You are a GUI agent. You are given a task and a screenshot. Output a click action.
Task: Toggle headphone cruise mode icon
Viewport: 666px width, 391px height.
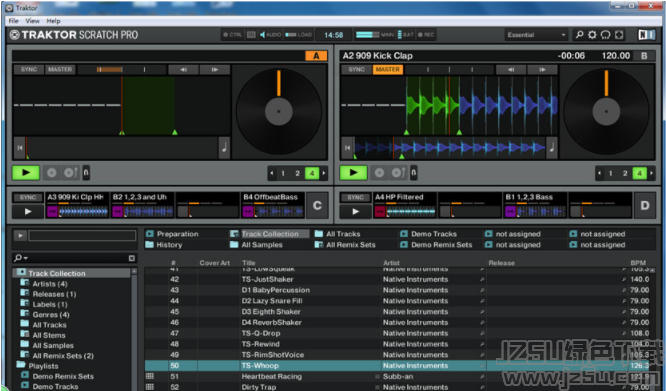click(605, 35)
